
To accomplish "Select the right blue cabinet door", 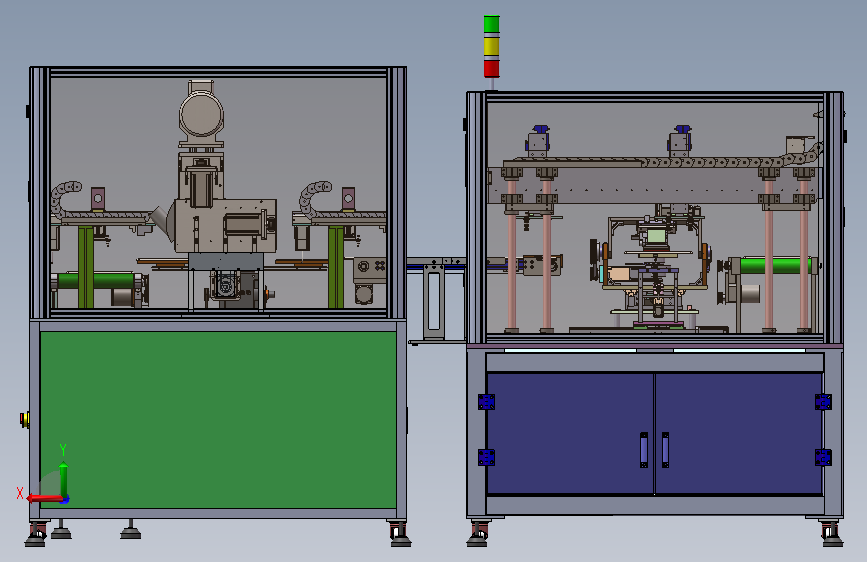I will click(739, 433).
